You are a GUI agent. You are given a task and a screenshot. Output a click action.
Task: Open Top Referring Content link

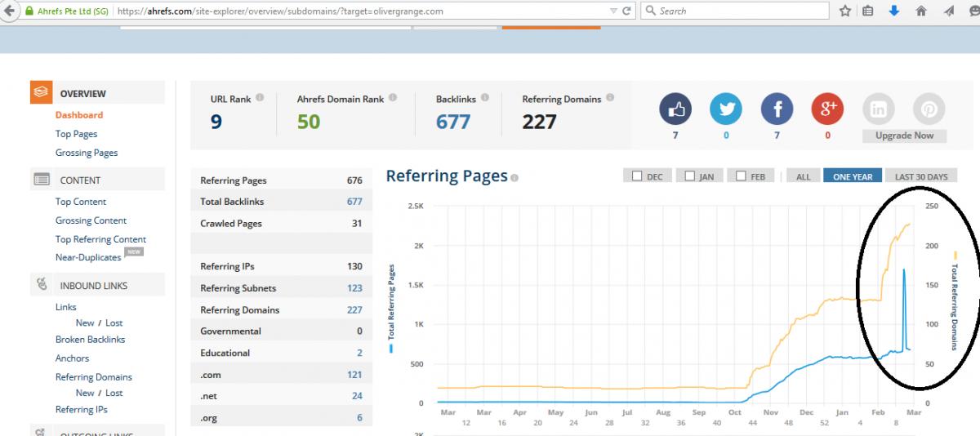[100, 239]
